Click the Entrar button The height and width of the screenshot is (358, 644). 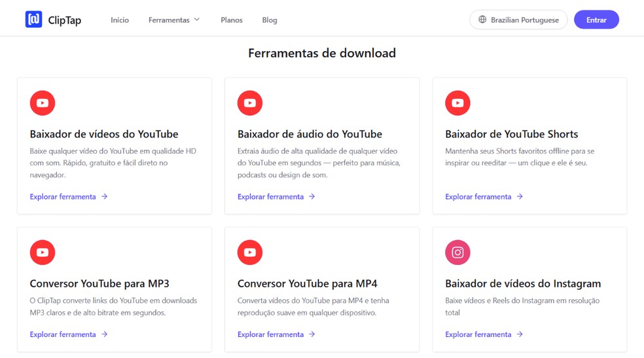[596, 20]
